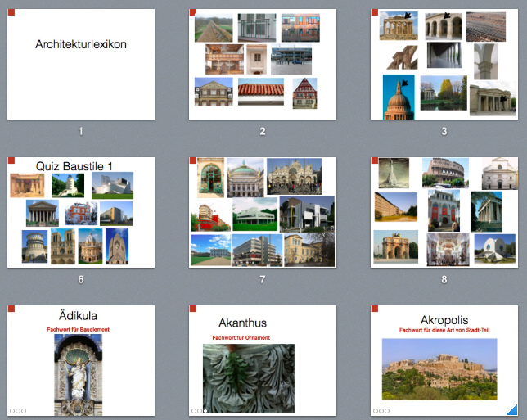Select the Akropolis slide thumbnail
Screen dimensions: 527x420
pos(444,360)
